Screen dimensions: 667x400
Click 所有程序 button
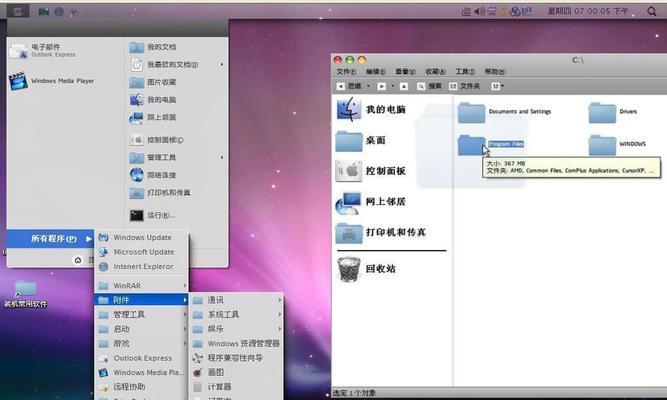pos(50,239)
